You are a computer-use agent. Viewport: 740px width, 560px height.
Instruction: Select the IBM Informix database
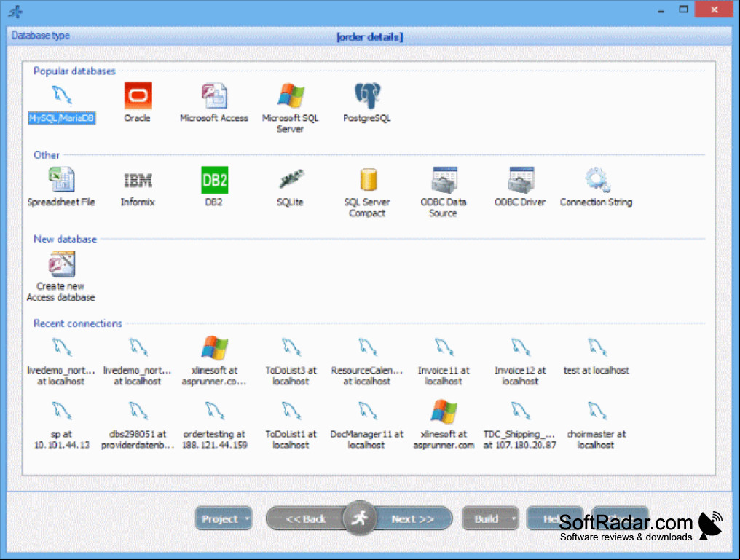[138, 187]
